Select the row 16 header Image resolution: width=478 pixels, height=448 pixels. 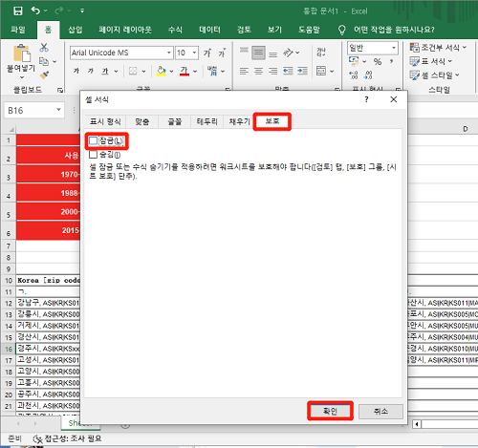pos(9,349)
